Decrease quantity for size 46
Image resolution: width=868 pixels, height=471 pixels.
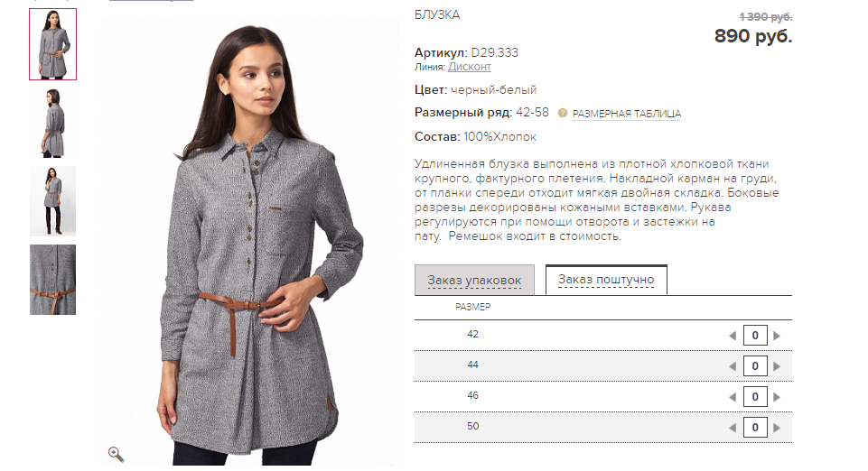coord(733,397)
